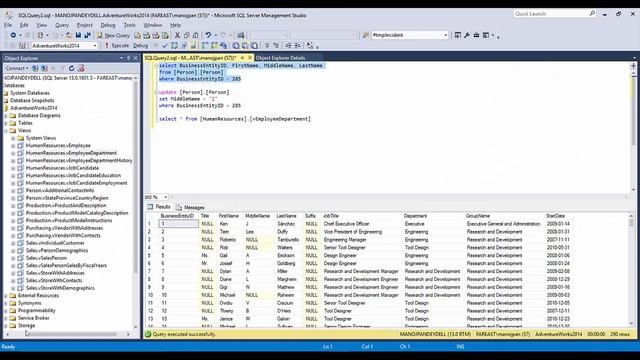Click the Comment out selected lines icon
640x360 pixels.
coord(267,46)
